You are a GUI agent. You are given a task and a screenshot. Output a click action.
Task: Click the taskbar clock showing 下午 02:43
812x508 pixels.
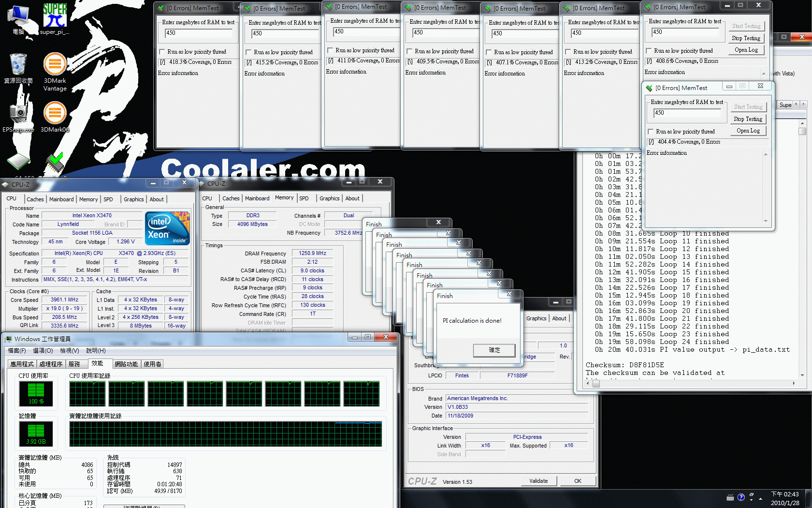click(785, 499)
